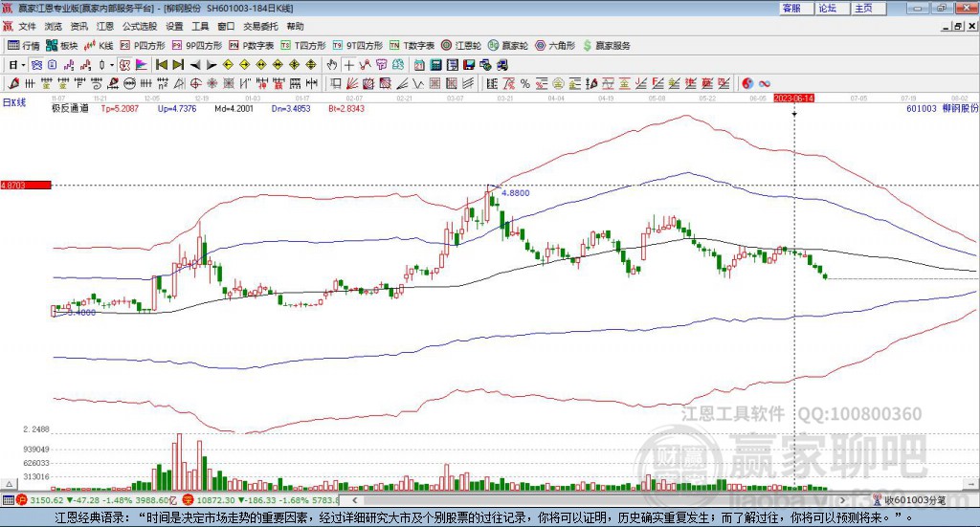The width and height of the screenshot is (980, 527).
Task: Open the 文件 menu
Action: pyautogui.click(x=27, y=26)
